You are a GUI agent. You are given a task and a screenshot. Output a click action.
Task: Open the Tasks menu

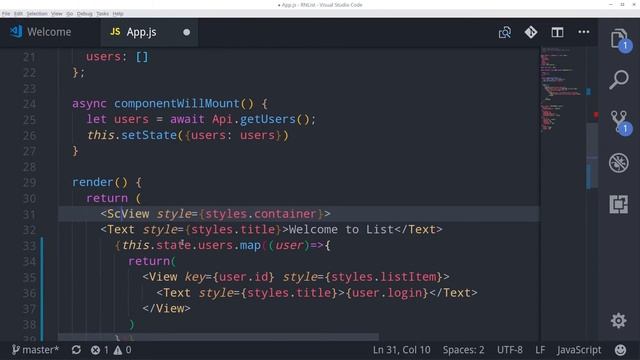pyautogui.click(x=102, y=13)
